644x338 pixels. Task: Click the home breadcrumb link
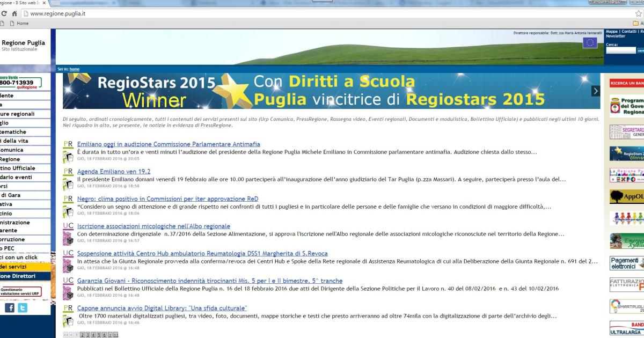(x=75, y=69)
